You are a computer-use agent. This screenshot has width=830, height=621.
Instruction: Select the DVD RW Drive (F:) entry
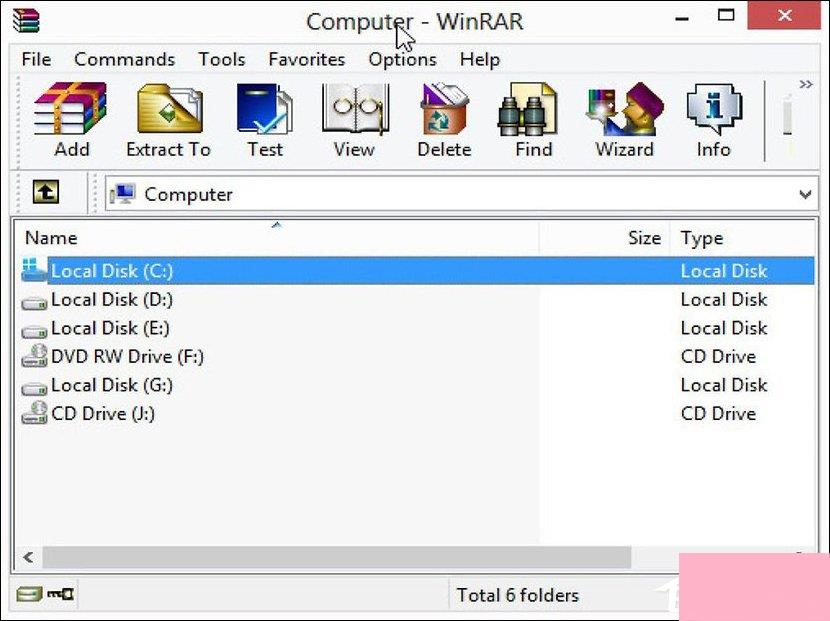pos(128,357)
